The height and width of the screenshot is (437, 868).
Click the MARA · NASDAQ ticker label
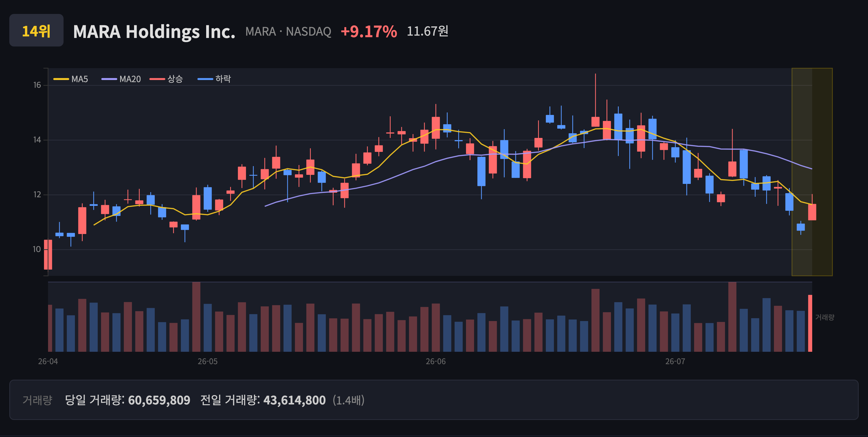click(x=288, y=31)
